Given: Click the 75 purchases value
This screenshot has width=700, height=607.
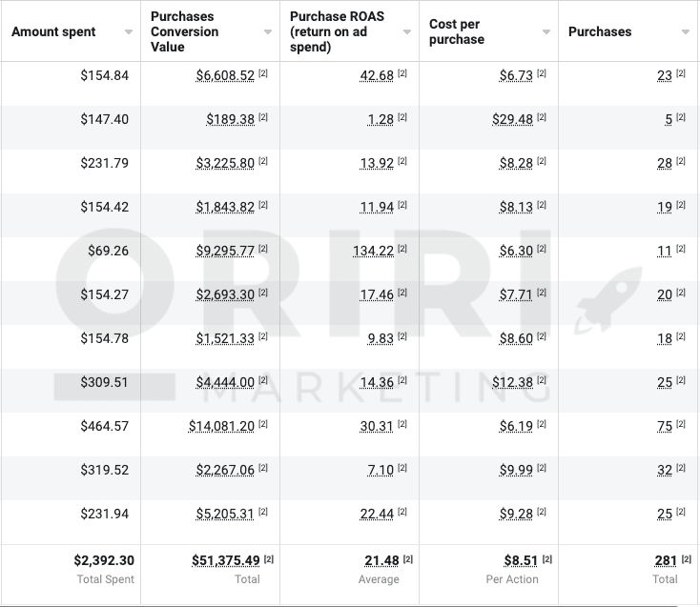Looking at the screenshot, I should click(665, 426).
